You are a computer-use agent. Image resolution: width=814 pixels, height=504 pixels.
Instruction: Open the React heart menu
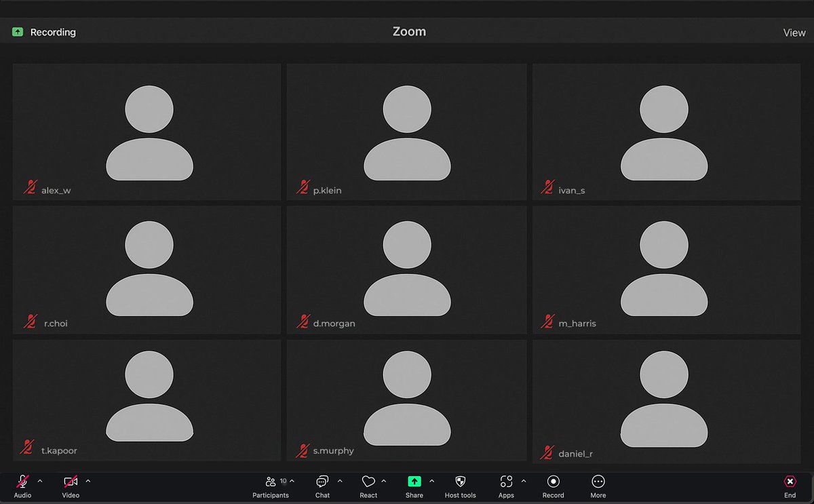point(368,486)
